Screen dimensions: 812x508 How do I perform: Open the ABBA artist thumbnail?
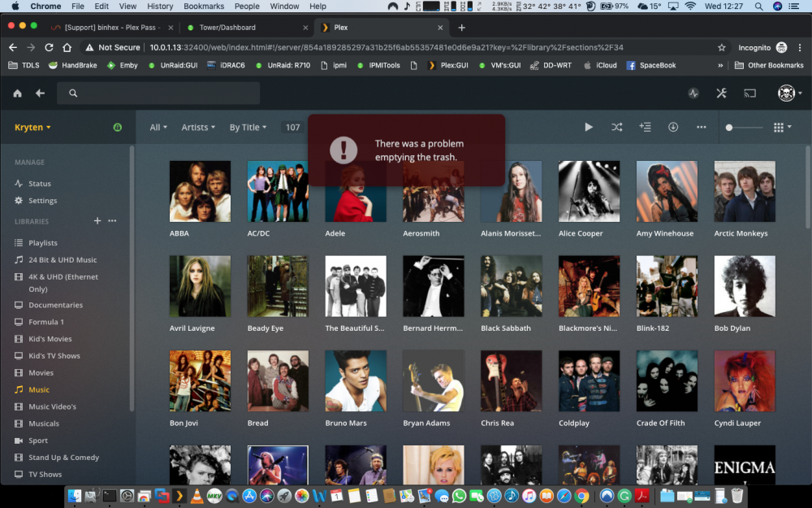tap(200, 191)
